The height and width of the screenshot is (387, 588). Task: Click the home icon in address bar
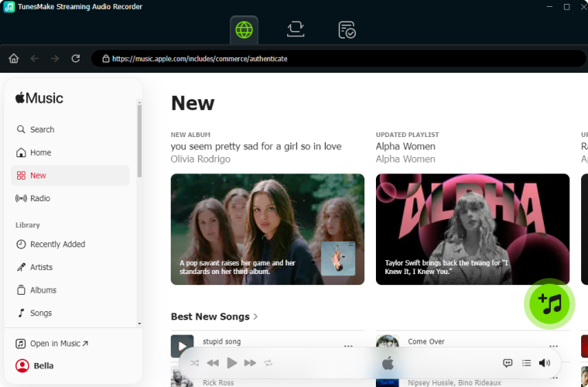click(14, 59)
